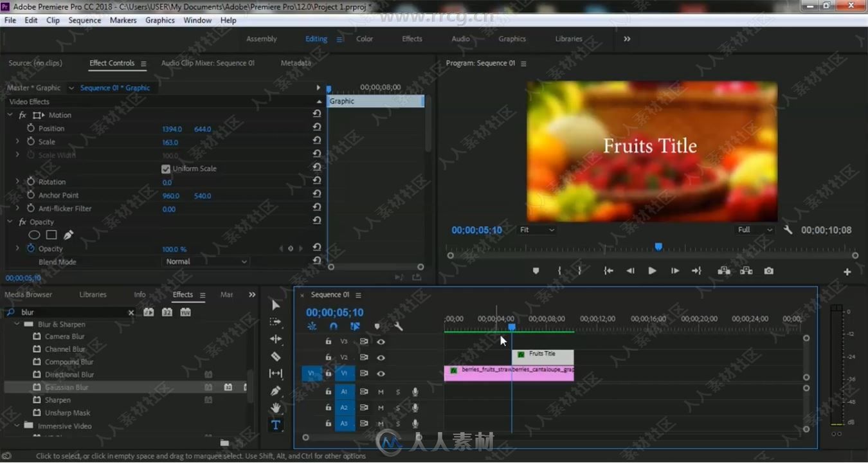Click the Opacity 100.0 % value
This screenshot has width=868, height=463.
(x=174, y=249)
